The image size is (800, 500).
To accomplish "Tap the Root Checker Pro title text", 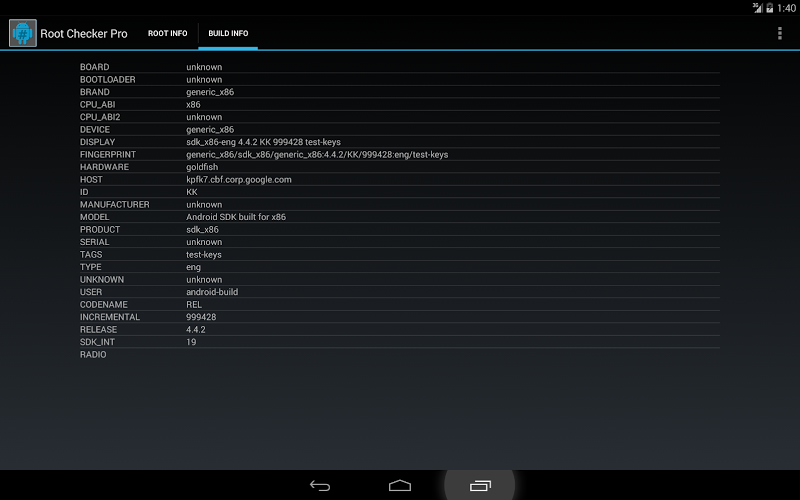I will click(x=84, y=34).
